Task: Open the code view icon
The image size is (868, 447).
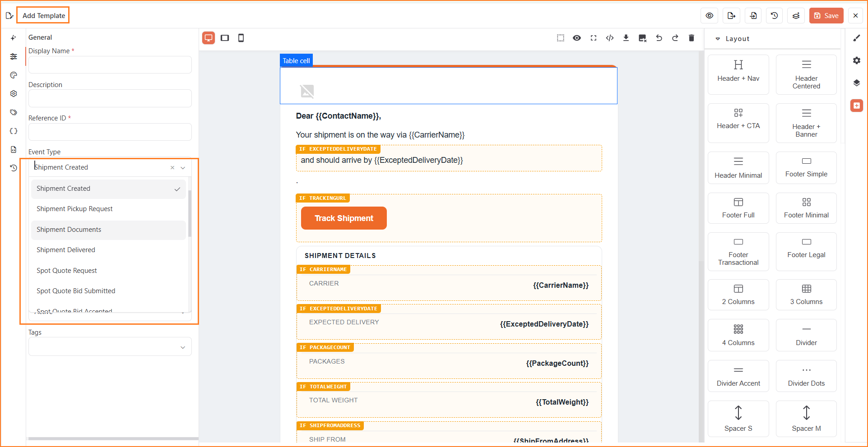Action: pyautogui.click(x=610, y=38)
